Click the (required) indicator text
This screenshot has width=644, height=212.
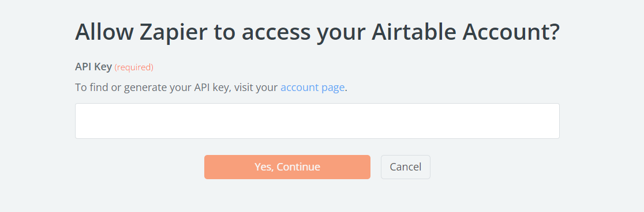pyautogui.click(x=134, y=67)
